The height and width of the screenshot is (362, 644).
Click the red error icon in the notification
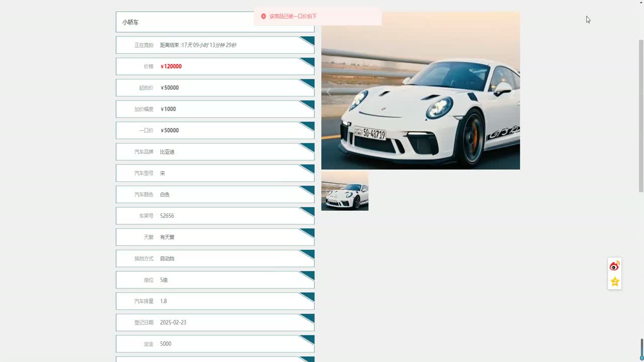263,16
